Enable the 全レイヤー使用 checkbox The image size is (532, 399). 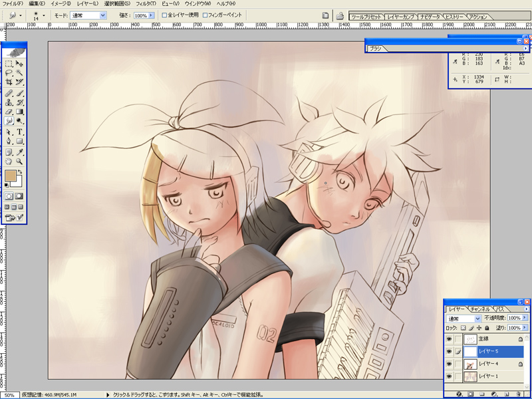tap(164, 15)
